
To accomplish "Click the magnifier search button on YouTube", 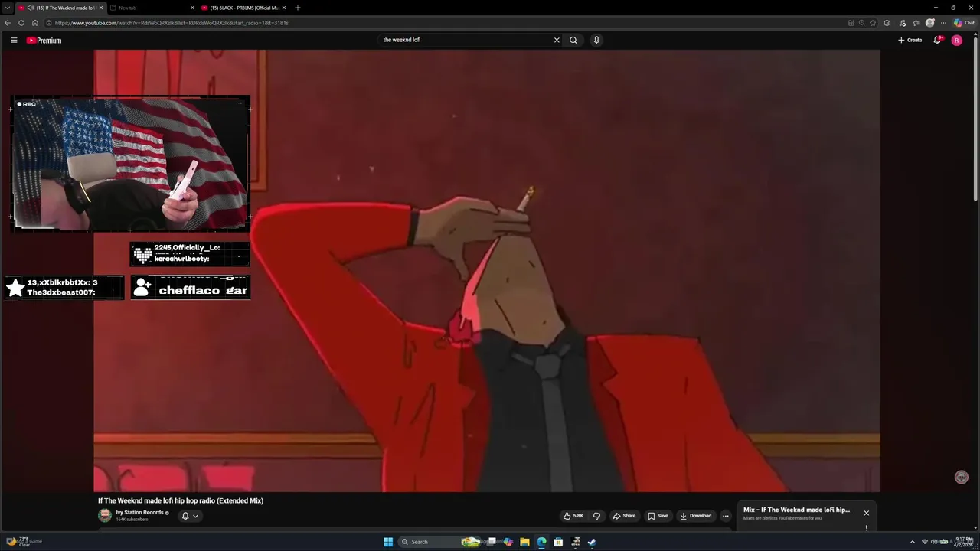I will tap(573, 40).
